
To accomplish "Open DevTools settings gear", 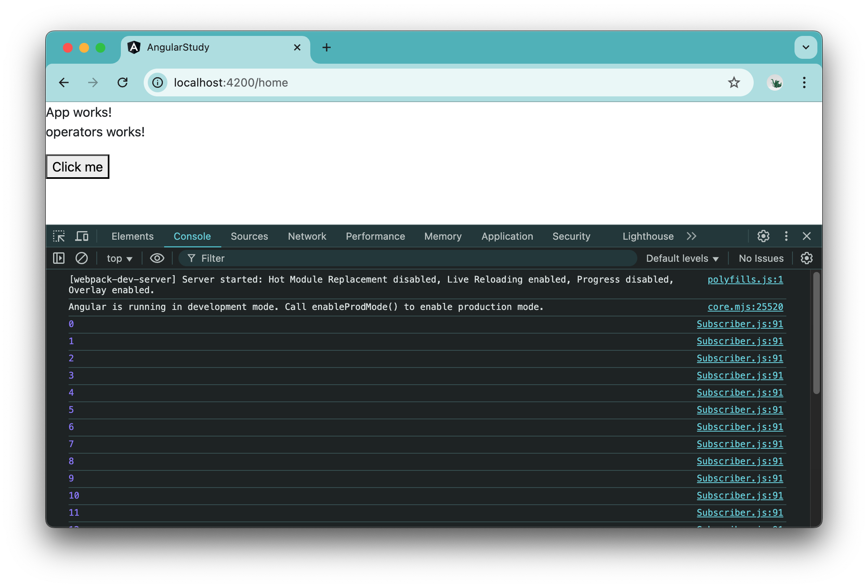I will (763, 236).
